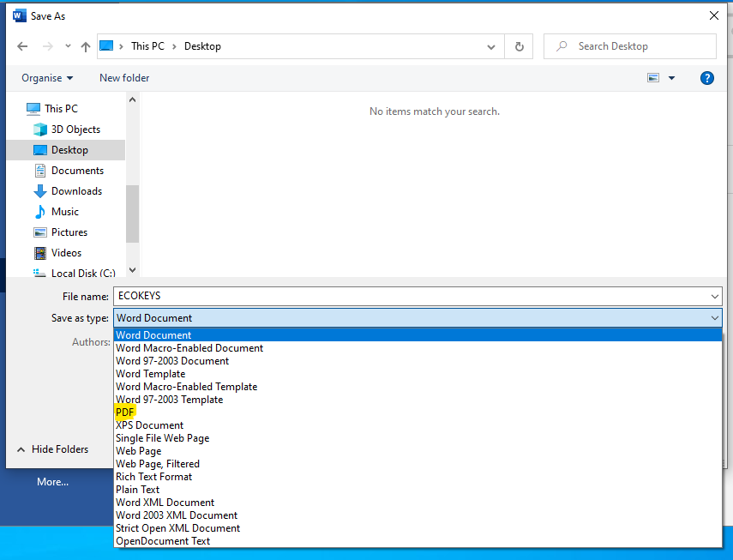Open Pictures in navigation pane
Screen dimensions: 733x560
click(69, 232)
